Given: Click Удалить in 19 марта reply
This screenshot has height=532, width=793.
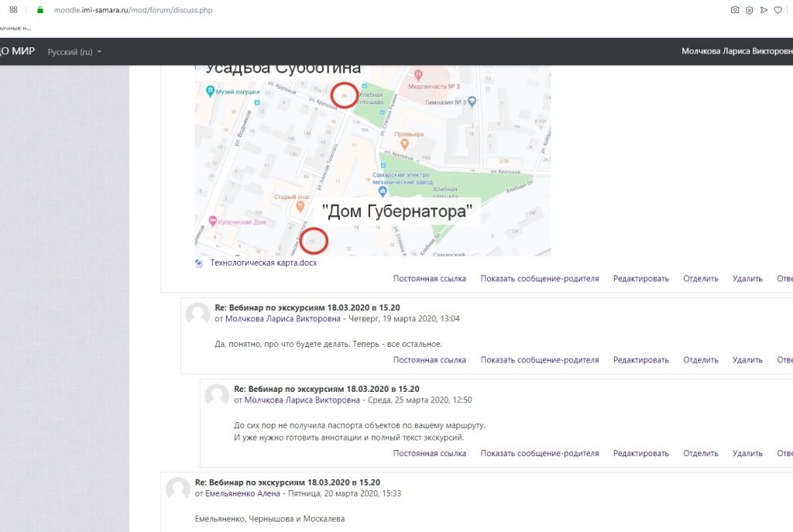Looking at the screenshot, I should coord(747,360).
